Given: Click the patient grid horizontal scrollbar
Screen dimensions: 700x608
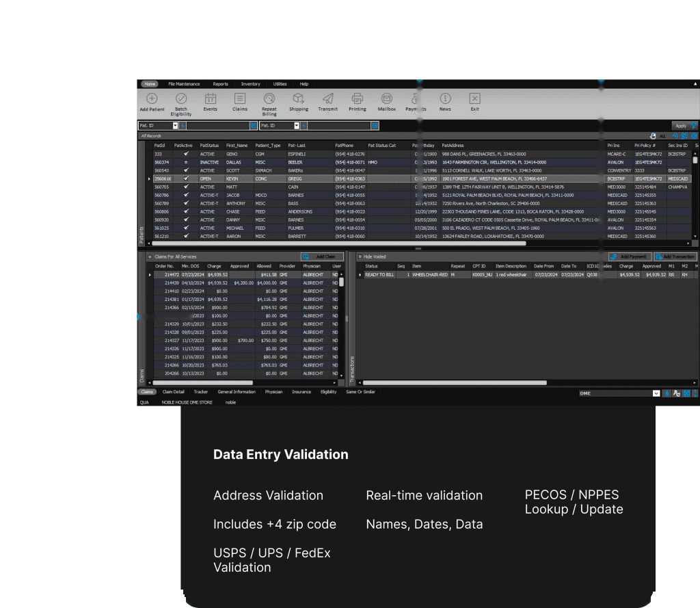Looking at the screenshot, I should [x=339, y=243].
